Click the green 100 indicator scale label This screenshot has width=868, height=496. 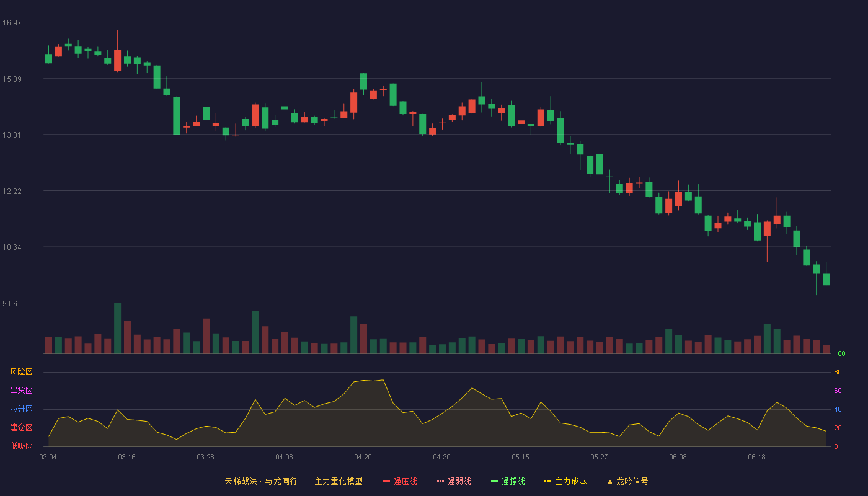839,354
